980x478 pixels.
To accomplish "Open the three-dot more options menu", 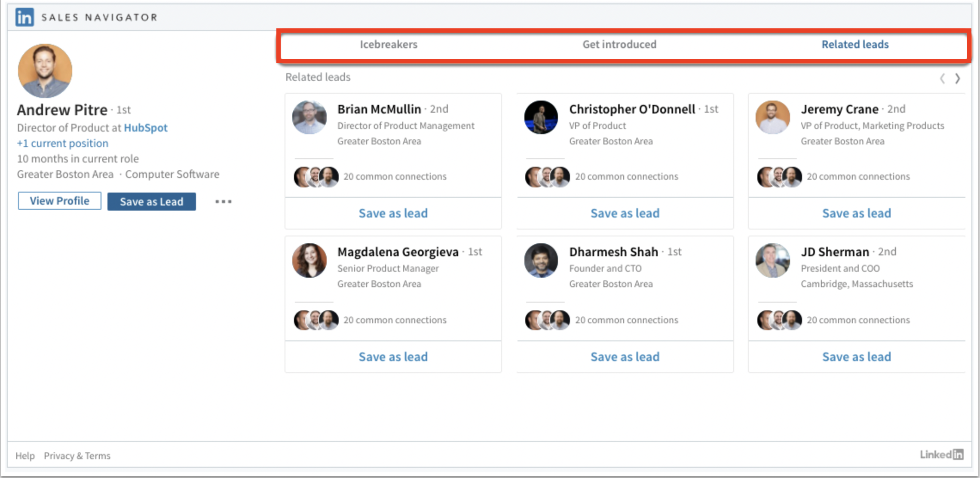I will 224,201.
